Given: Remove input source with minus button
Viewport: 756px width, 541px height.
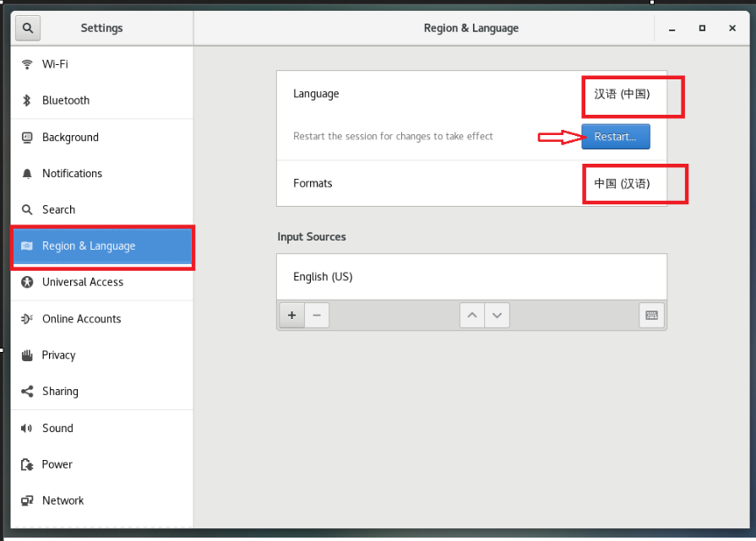Looking at the screenshot, I should point(317,315).
